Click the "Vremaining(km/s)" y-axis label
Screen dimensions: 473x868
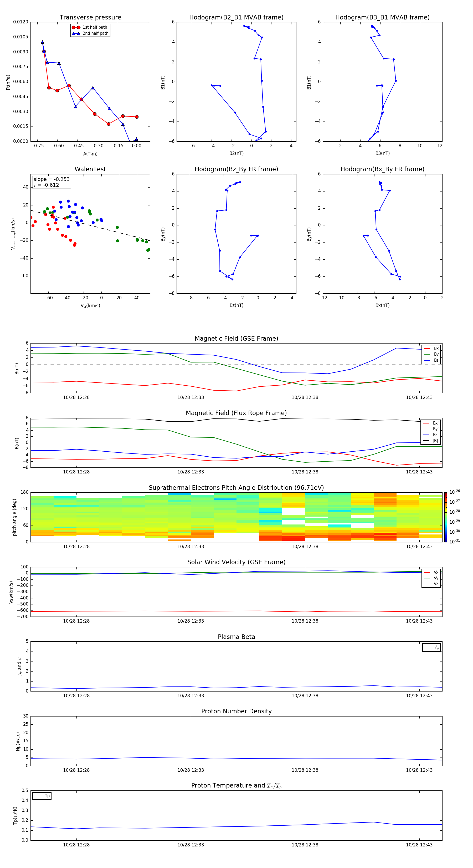click(x=13, y=234)
